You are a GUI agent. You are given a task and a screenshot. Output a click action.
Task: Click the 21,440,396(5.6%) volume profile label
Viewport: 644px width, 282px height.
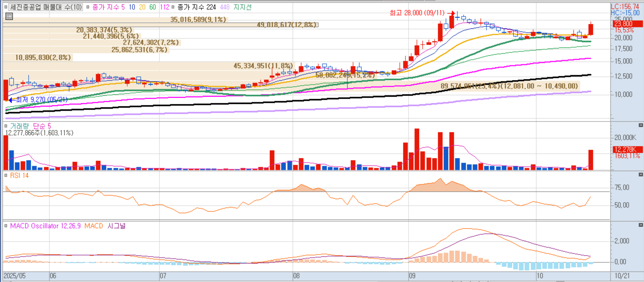(111, 36)
